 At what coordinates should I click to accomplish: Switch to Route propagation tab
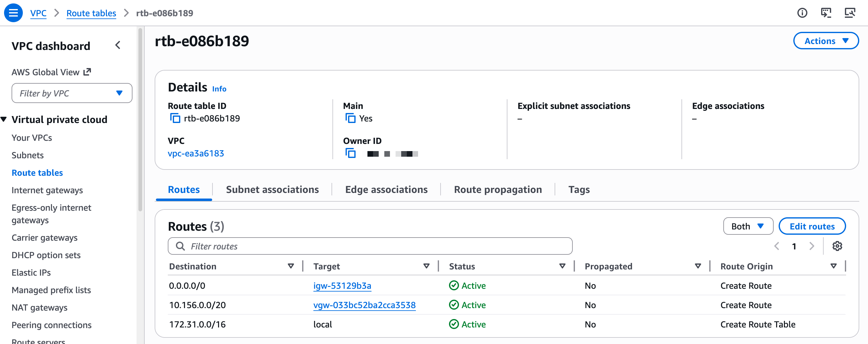(x=498, y=189)
